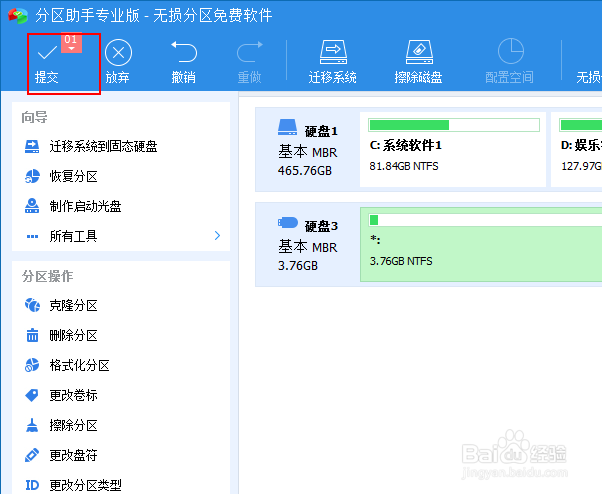The height and width of the screenshot is (494, 602).
Task: Click the 恢复分区 wizard icon
Action: (x=32, y=176)
